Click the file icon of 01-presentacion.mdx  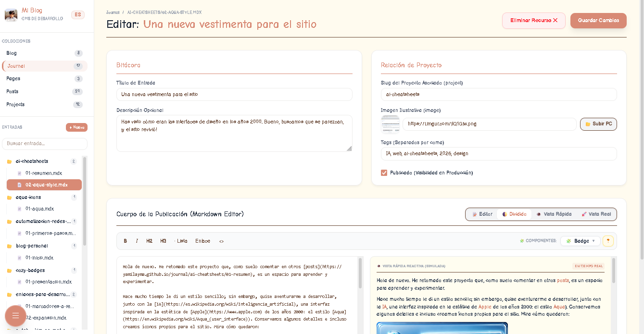(19, 282)
